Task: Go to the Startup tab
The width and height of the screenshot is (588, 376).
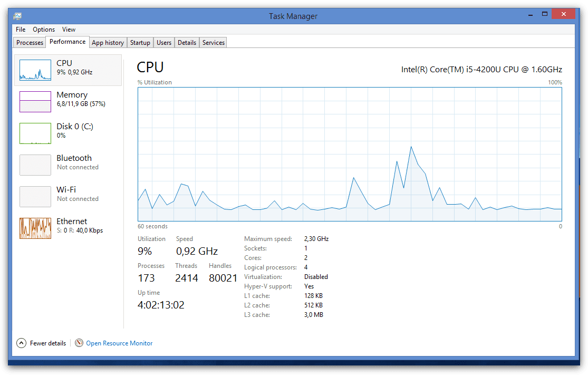Action: tap(140, 43)
